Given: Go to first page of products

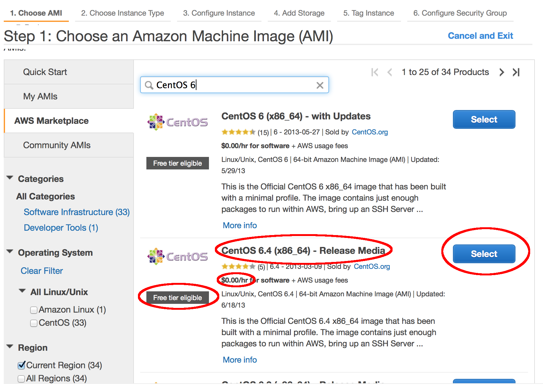Looking at the screenshot, I should point(374,72).
